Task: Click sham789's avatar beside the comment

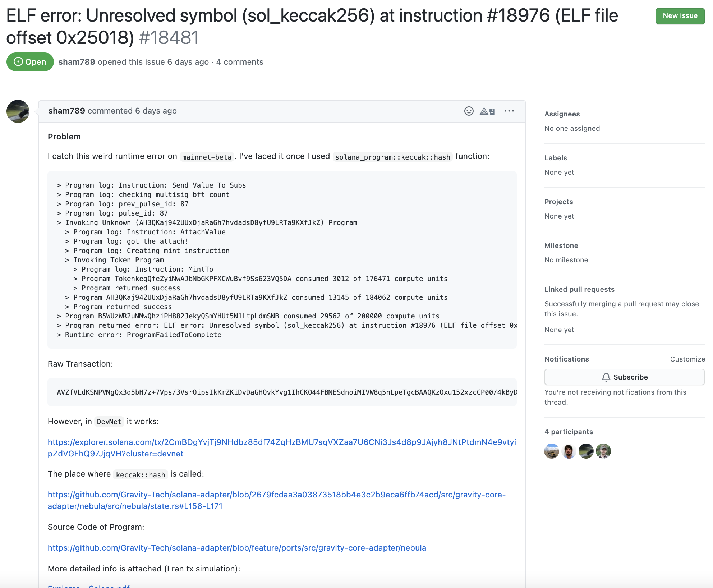Action: 18,111
